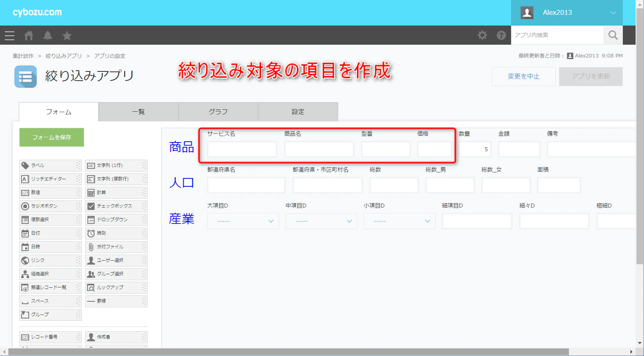Click the search magnifier icon
The width and height of the screenshot is (644, 356).
click(613, 35)
